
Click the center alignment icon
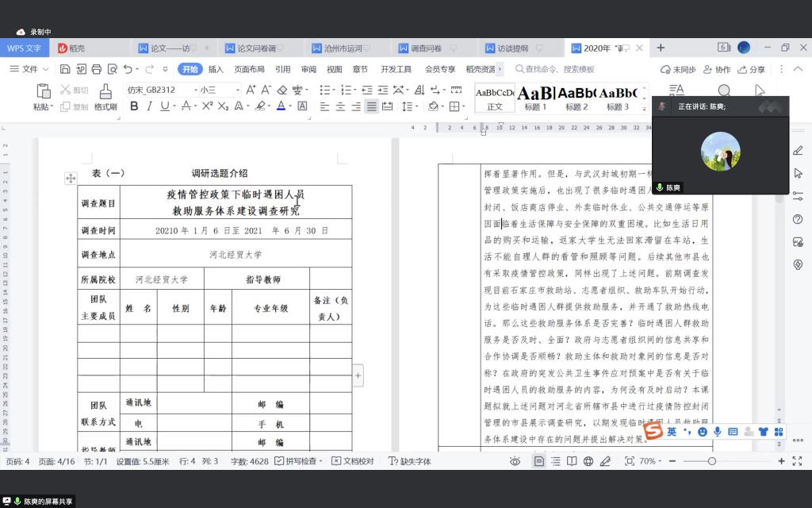[x=340, y=106]
